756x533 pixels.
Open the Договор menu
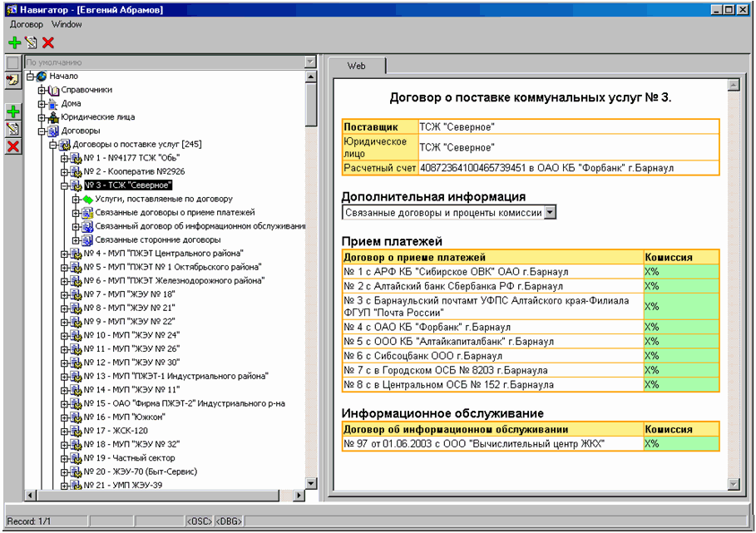coord(27,25)
